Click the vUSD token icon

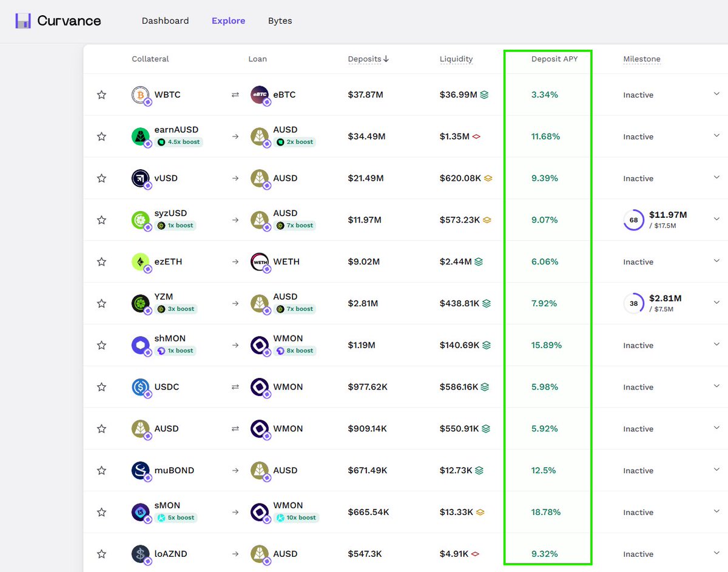[141, 179]
